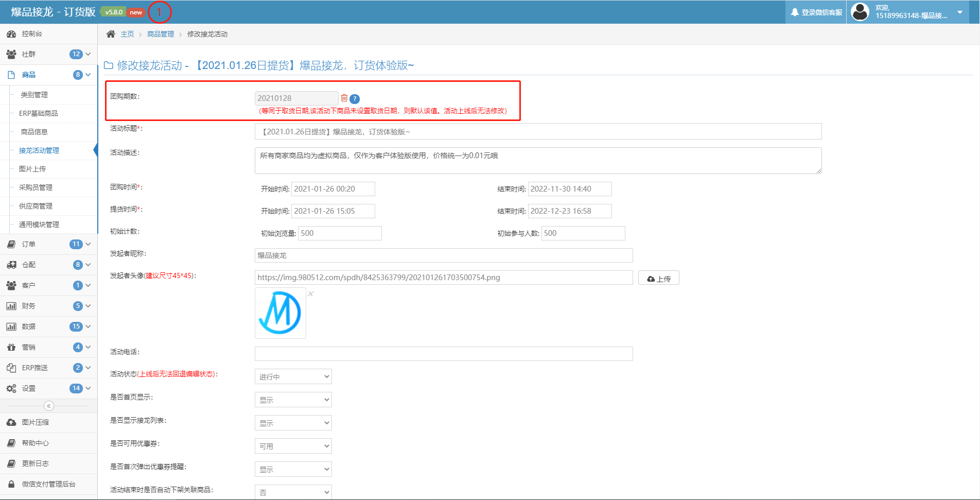Open the 活动结束时是否自动下架关联商品 dropdown
Viewport: 980px width, 500px height.
(293, 492)
